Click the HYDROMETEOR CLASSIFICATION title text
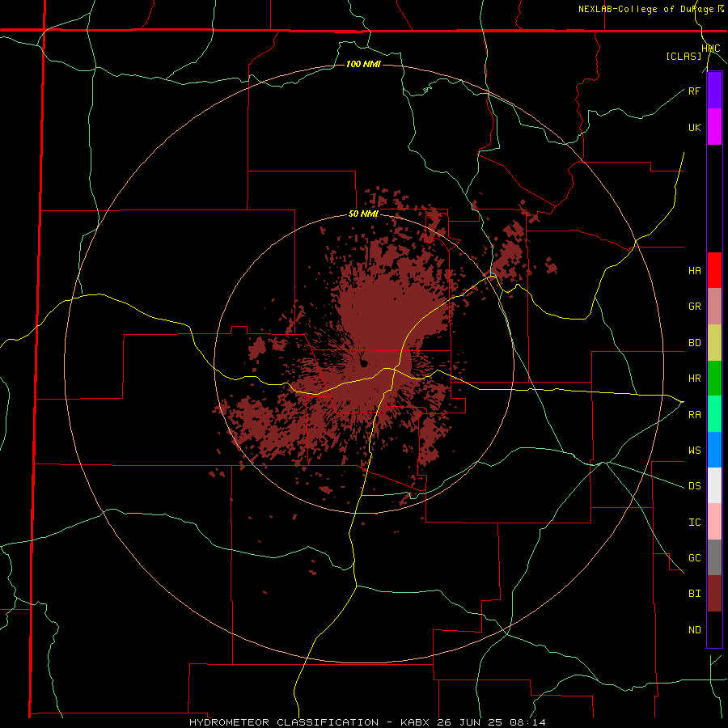 tap(284, 722)
